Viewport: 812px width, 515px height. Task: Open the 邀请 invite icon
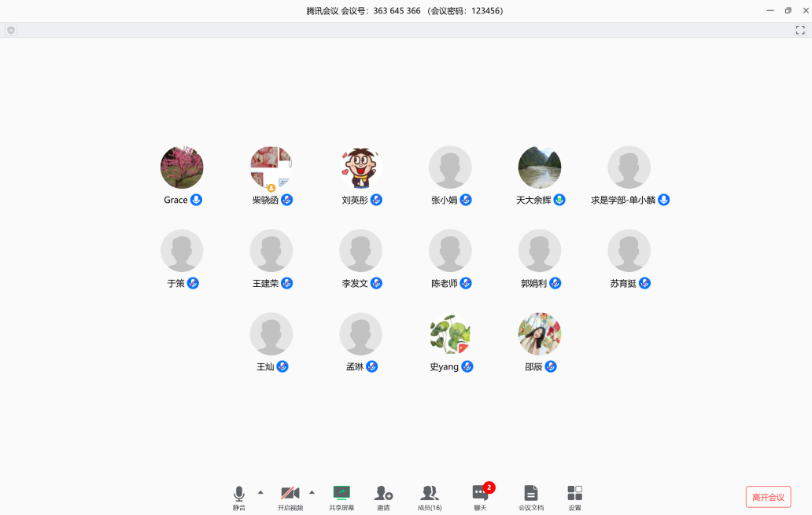click(383, 494)
